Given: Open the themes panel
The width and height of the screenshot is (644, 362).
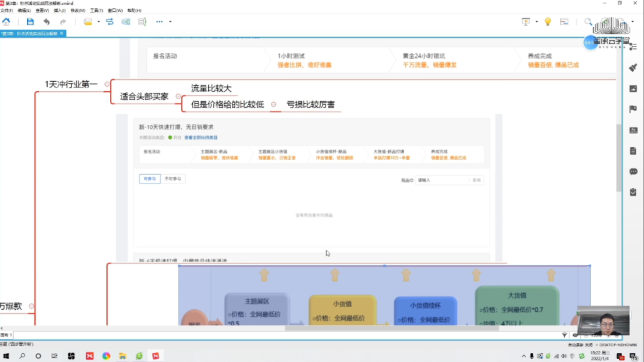Looking at the screenshot, I should pos(633,130).
